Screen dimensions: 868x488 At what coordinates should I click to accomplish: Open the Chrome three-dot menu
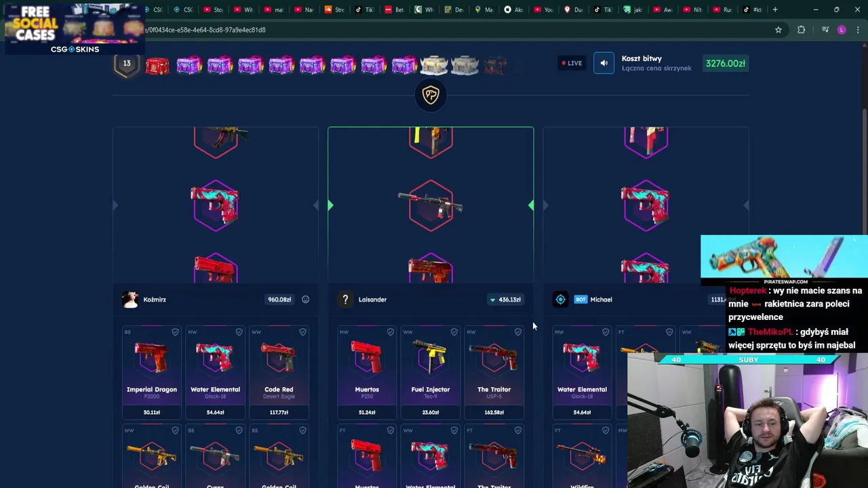(x=858, y=30)
